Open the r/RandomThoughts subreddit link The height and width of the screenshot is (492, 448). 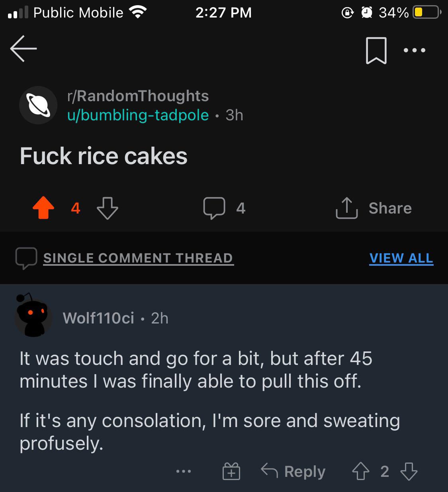(x=138, y=96)
